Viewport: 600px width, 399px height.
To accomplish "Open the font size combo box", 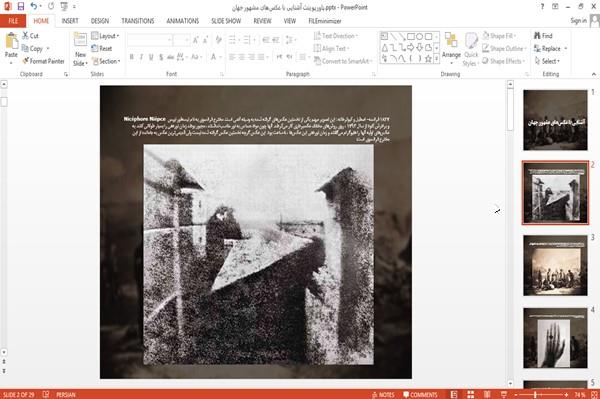I will click(181, 40).
